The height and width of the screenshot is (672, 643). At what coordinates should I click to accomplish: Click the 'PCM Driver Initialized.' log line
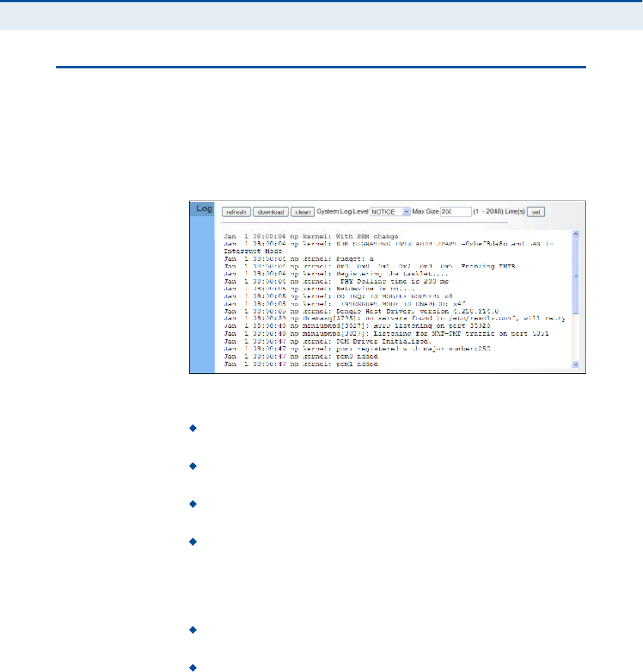328,341
